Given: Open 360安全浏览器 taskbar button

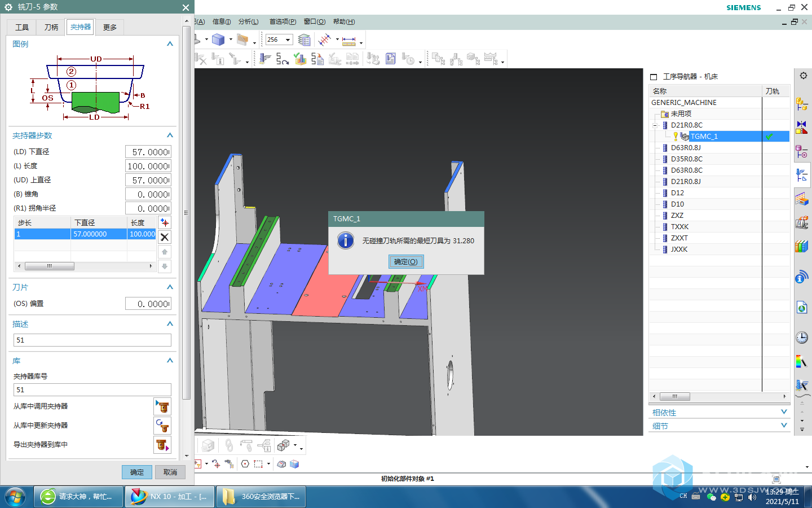Looking at the screenshot, I should click(x=261, y=497).
